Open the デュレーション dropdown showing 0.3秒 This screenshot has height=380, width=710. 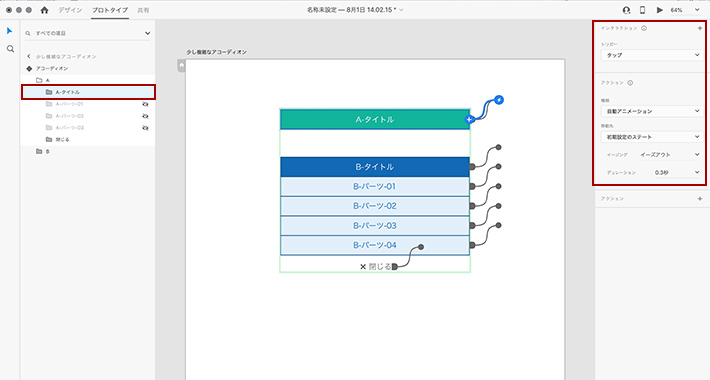677,173
